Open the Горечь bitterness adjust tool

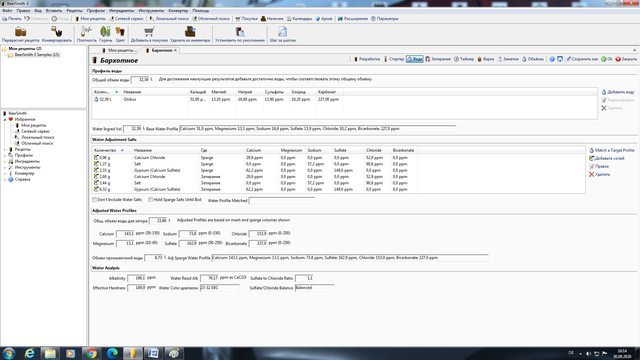pyautogui.click(x=105, y=34)
